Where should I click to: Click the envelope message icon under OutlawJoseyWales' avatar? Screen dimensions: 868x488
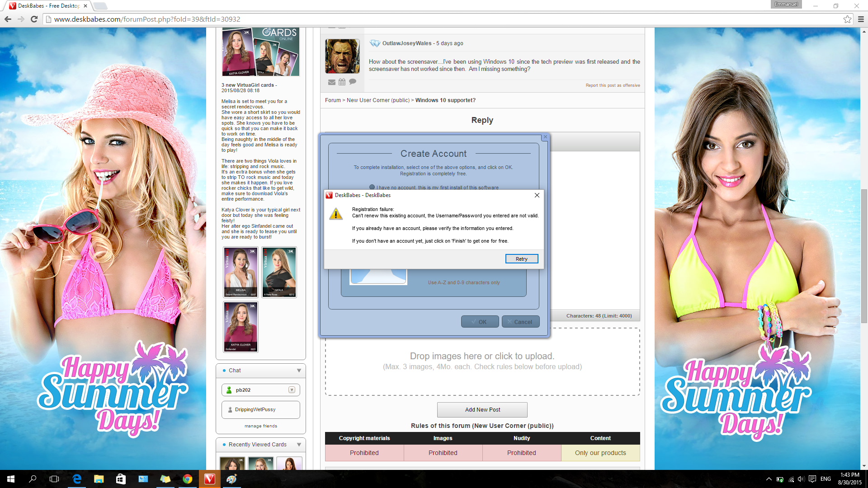331,82
